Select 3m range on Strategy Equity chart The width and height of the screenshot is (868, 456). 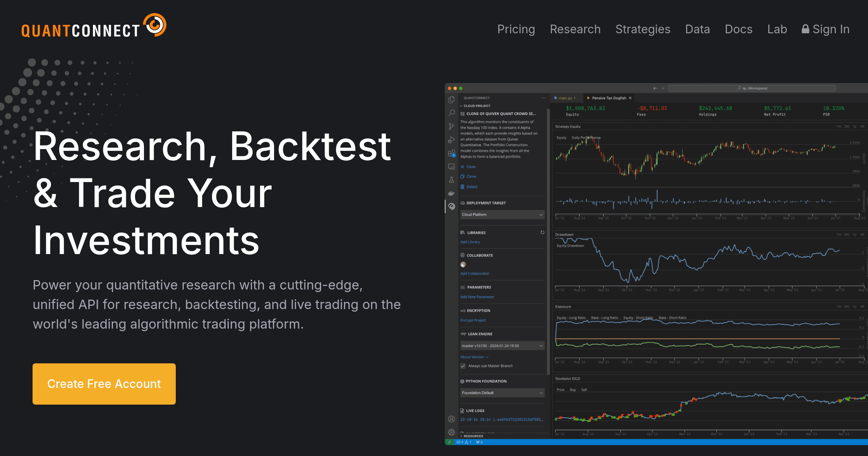(847, 127)
